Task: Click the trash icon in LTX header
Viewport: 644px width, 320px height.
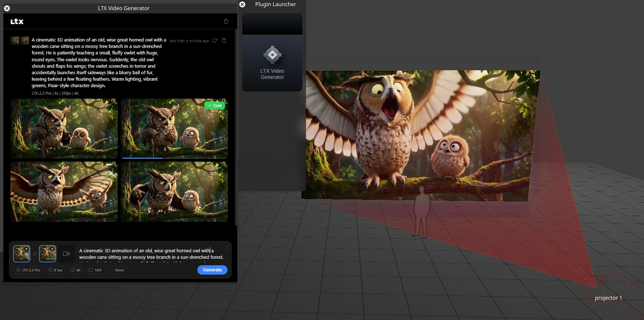Action: [x=226, y=21]
